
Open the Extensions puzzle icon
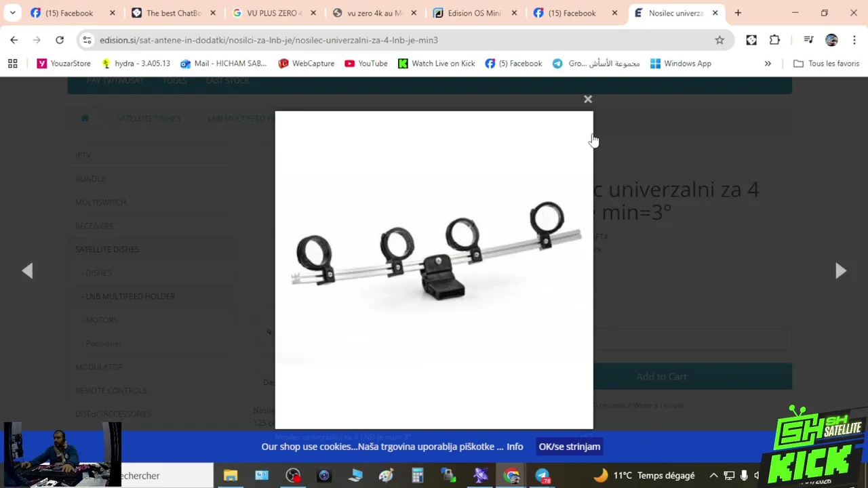point(774,40)
